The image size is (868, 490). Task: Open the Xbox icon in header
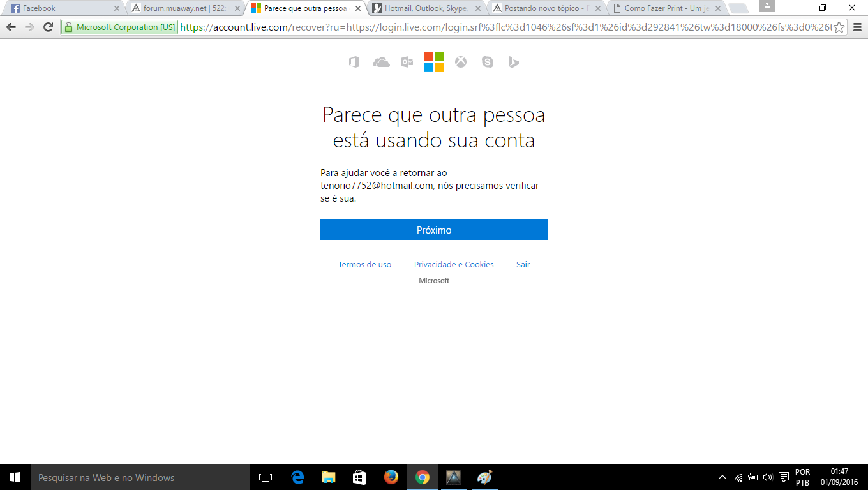461,62
